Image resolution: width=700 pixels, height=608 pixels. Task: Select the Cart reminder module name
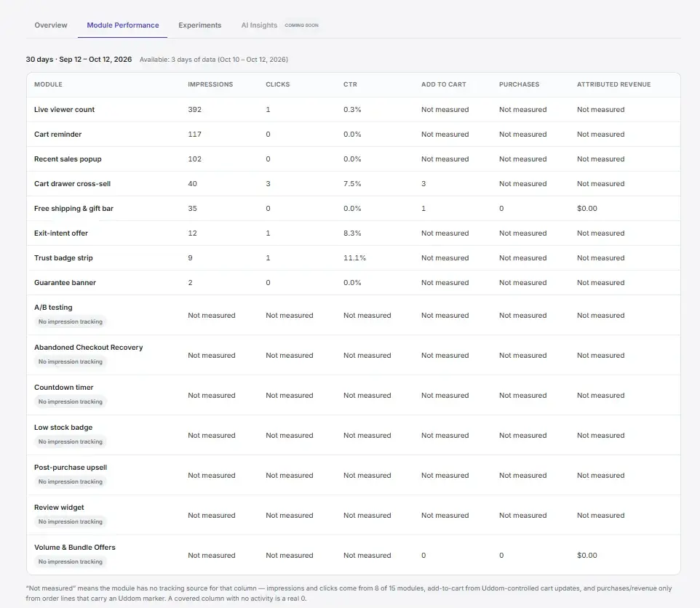point(57,135)
